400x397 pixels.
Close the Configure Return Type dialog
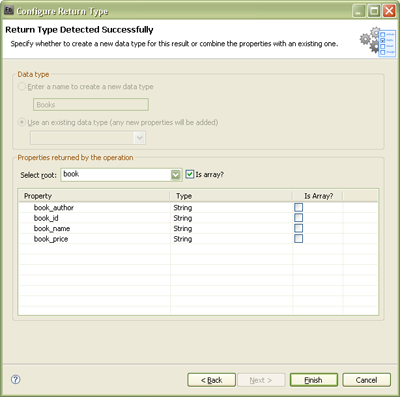coord(389,11)
